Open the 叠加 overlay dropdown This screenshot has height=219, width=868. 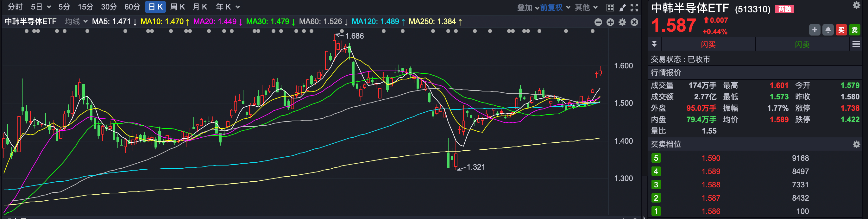528,7
